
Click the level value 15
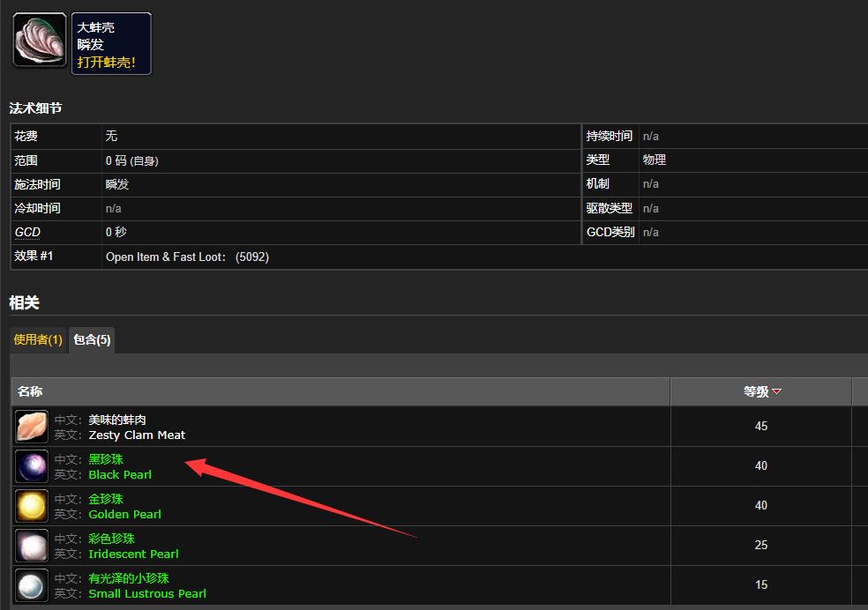pyautogui.click(x=761, y=585)
